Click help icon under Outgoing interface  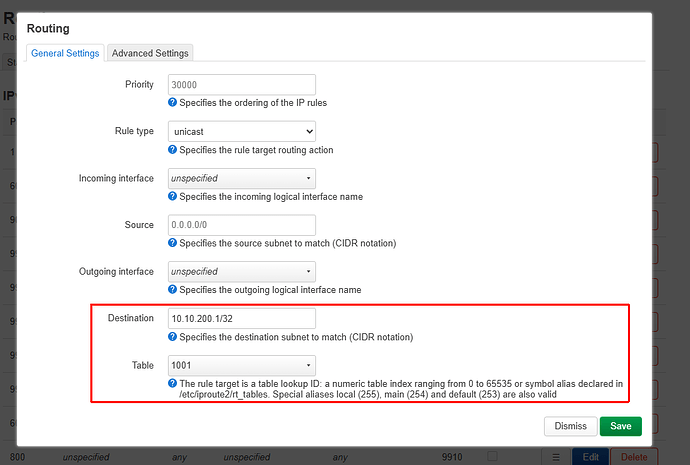coord(172,290)
